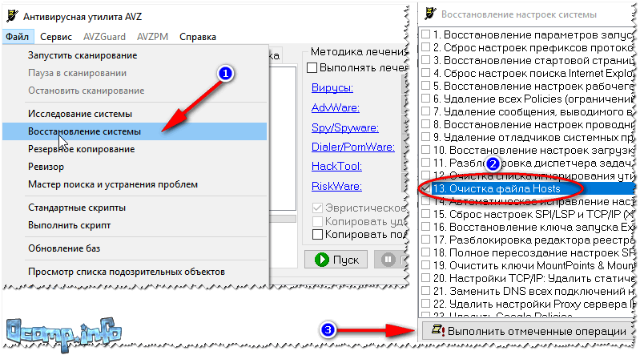Click the HackTool link
The width and height of the screenshot is (644, 355).
(x=336, y=166)
